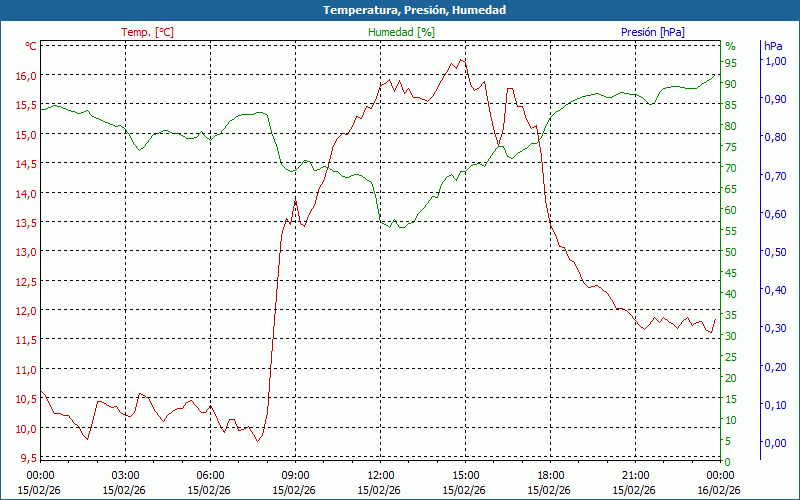Screen dimensions: 800x500
Task: Select the 09:00 time label on x-axis
Action: tap(295, 475)
